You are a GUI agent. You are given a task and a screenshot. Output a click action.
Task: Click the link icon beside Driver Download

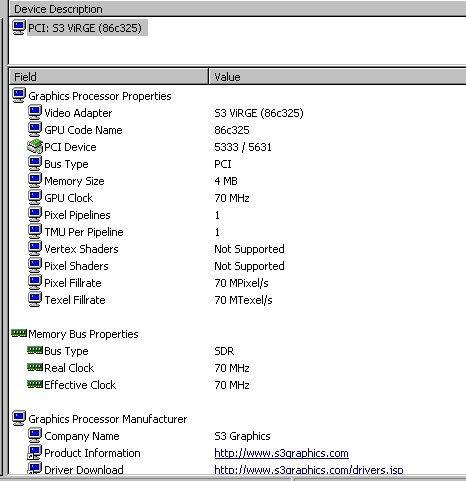tap(35, 468)
